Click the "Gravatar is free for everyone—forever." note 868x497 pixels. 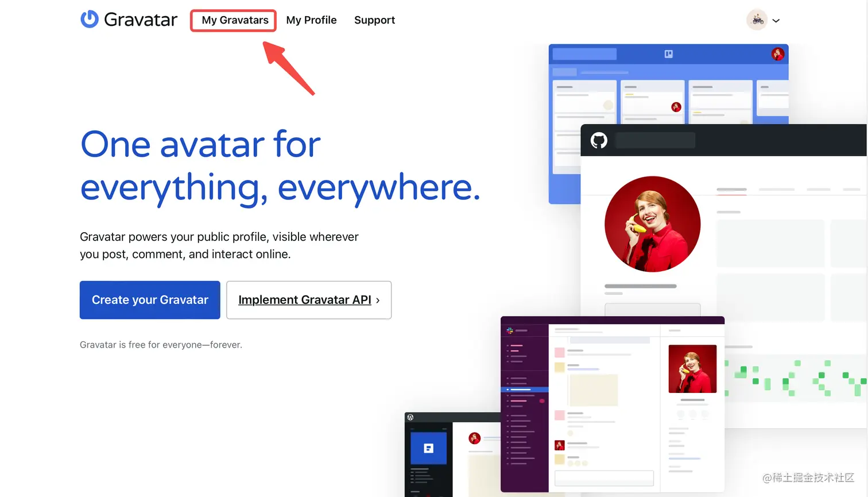tap(161, 345)
